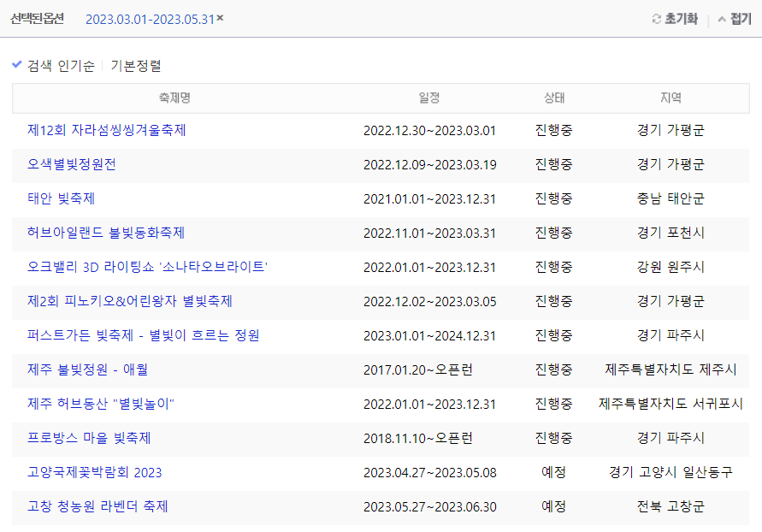The height and width of the screenshot is (532, 762).
Task: Click 예정 status of 고창 청농원 라벤더 축제
Action: [x=554, y=506]
